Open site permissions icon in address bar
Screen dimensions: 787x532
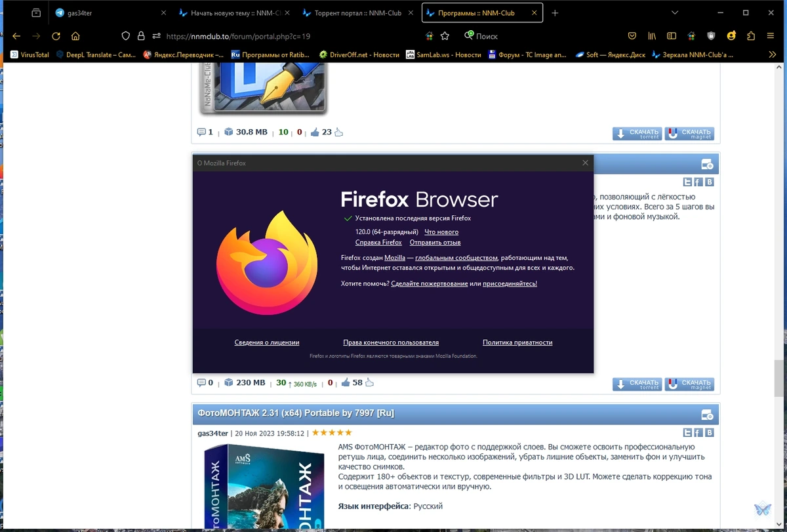(x=157, y=36)
